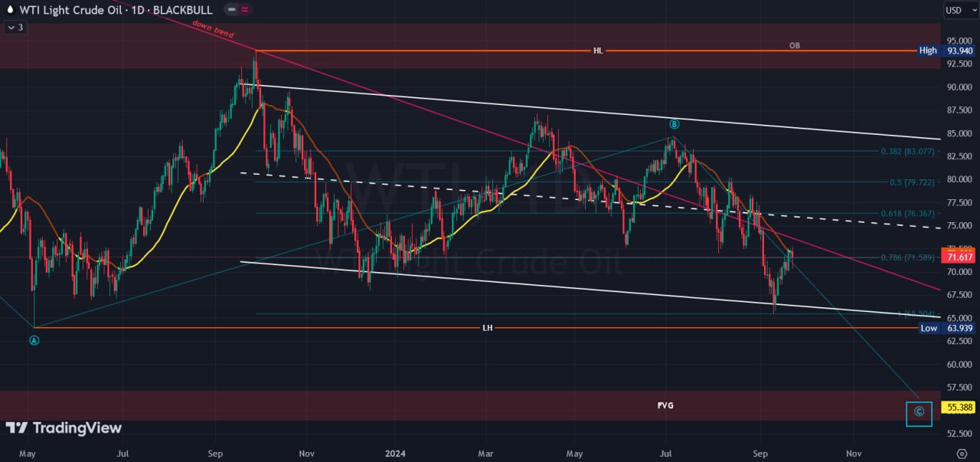Select the FVG zone label

pyautogui.click(x=665, y=405)
